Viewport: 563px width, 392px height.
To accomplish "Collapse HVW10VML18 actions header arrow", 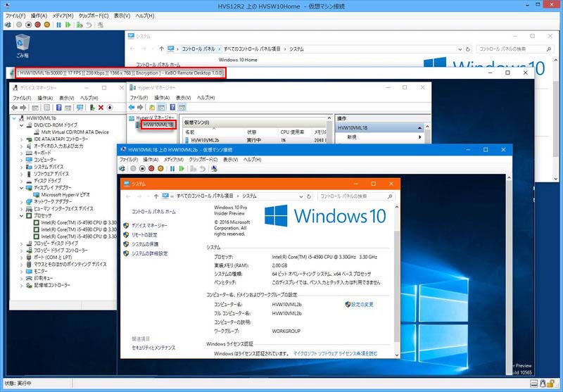I will 419,128.
